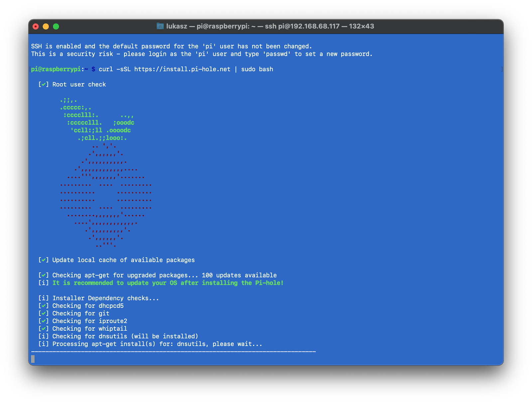Click check mark beside Checking for git
The image size is (532, 403).
(x=44, y=313)
